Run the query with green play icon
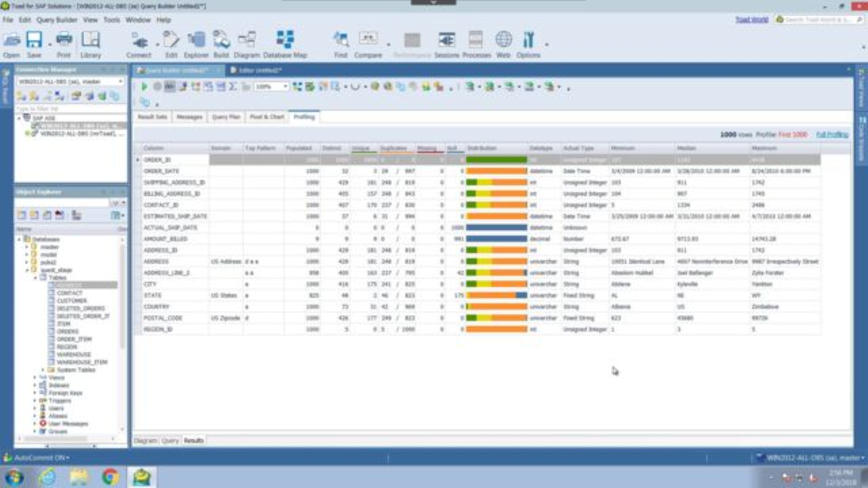 click(144, 87)
